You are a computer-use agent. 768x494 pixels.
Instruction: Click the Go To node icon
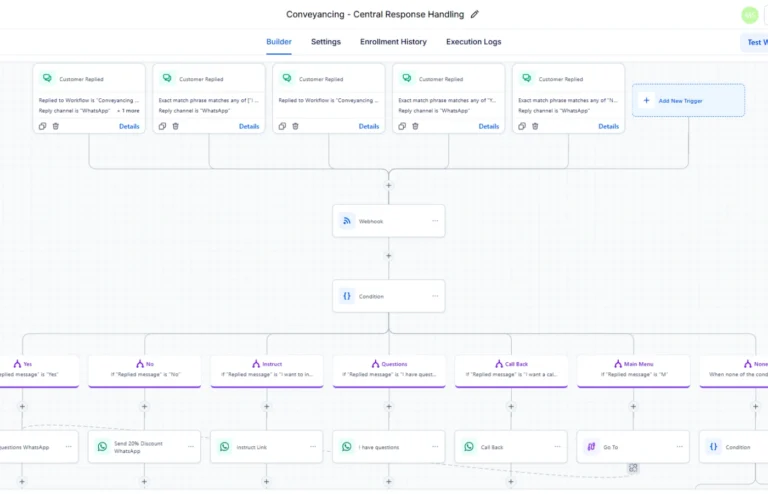591,447
